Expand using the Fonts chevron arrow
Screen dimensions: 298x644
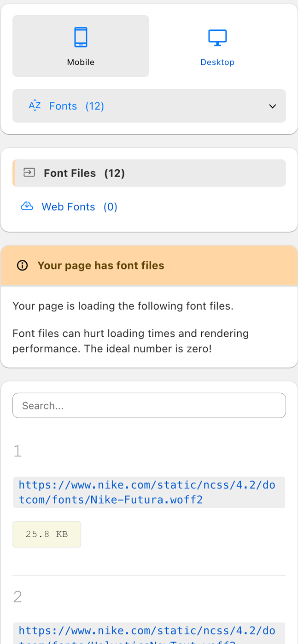[272, 106]
